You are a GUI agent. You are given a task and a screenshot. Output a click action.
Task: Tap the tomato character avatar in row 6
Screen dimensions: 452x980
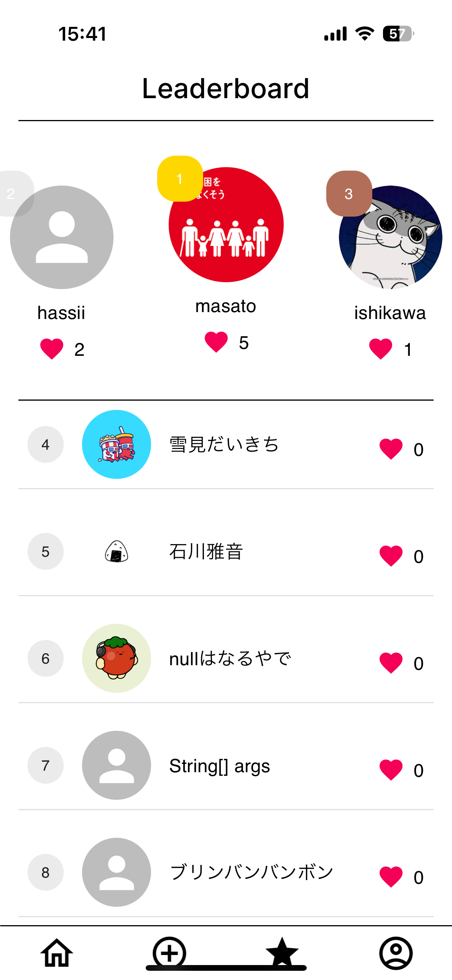click(117, 658)
